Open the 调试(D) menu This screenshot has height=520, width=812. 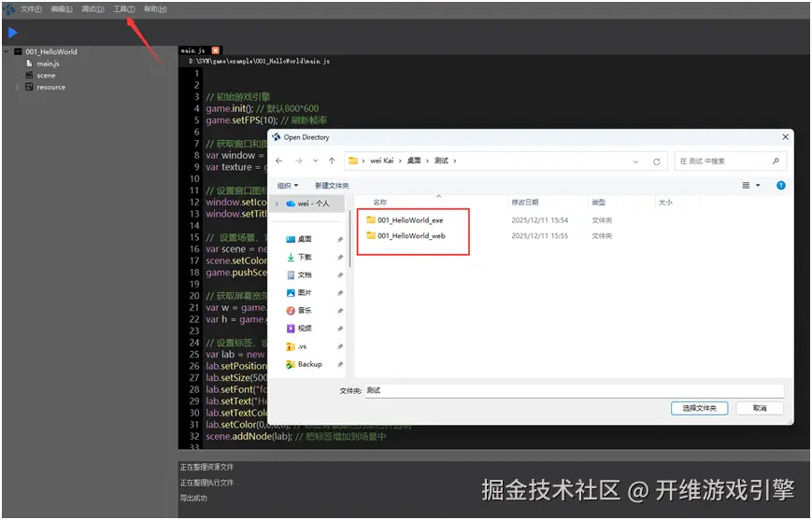click(93, 8)
